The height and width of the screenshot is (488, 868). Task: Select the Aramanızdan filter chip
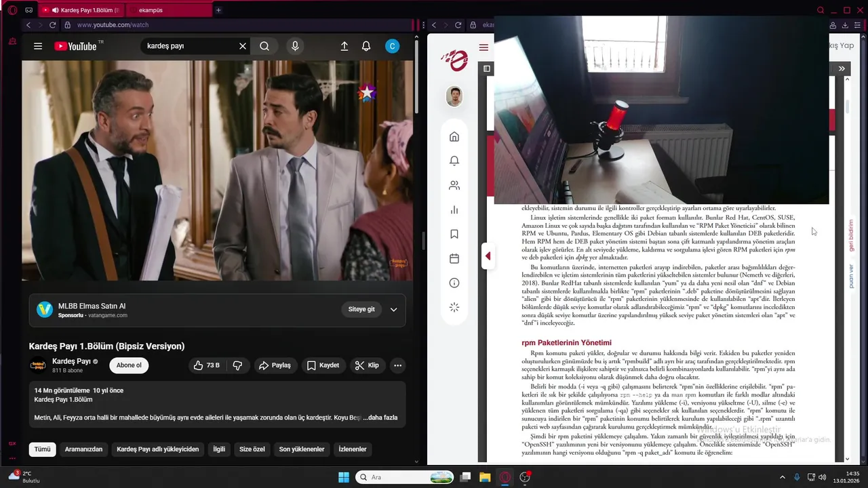[83, 449]
